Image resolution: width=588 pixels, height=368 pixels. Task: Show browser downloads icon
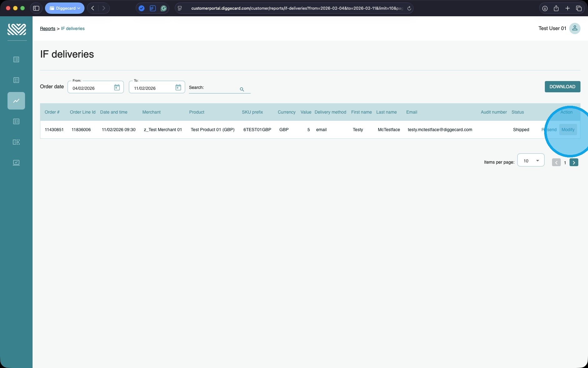(545, 8)
